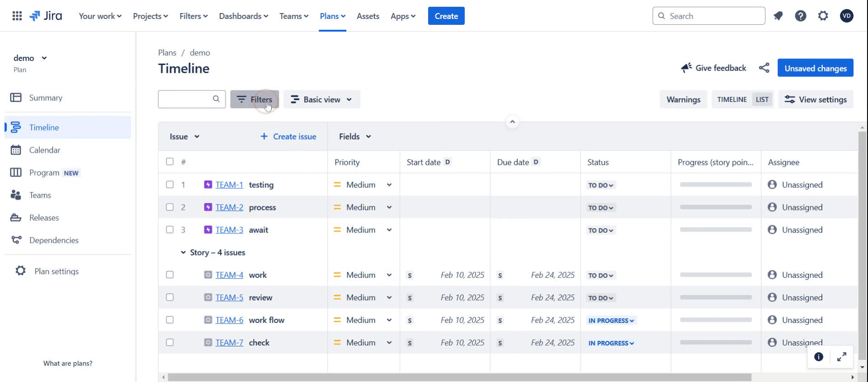Toggle the select-all checkbox in header
This screenshot has height=382, width=868.
[170, 162]
